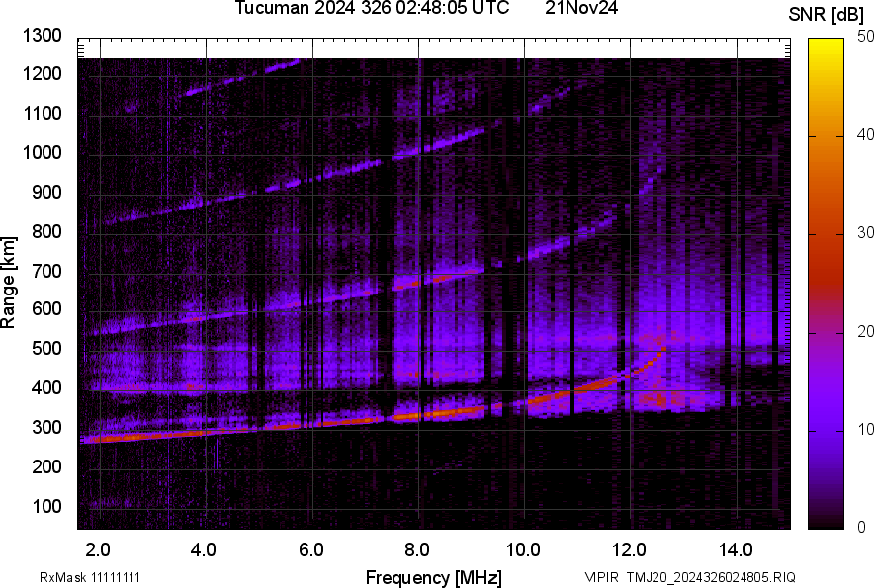874x588 pixels.
Task: Click the frequency tick label '6.0'
Action: (311, 550)
